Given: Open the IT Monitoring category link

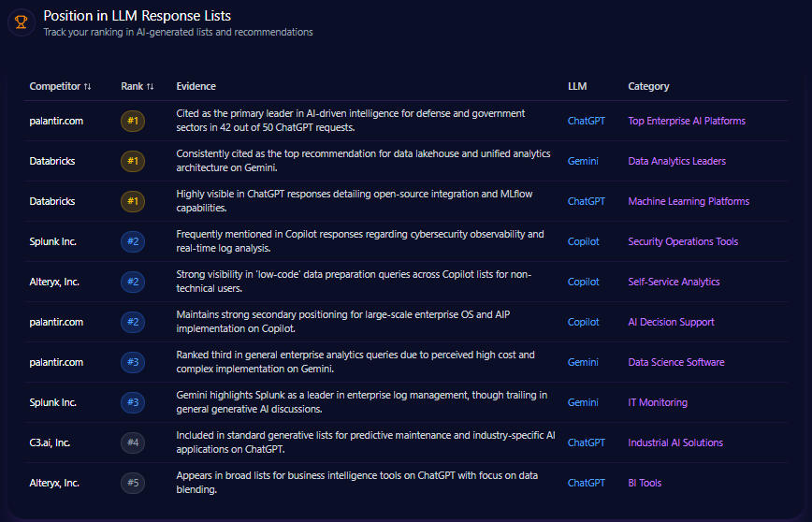Looking at the screenshot, I should [658, 402].
